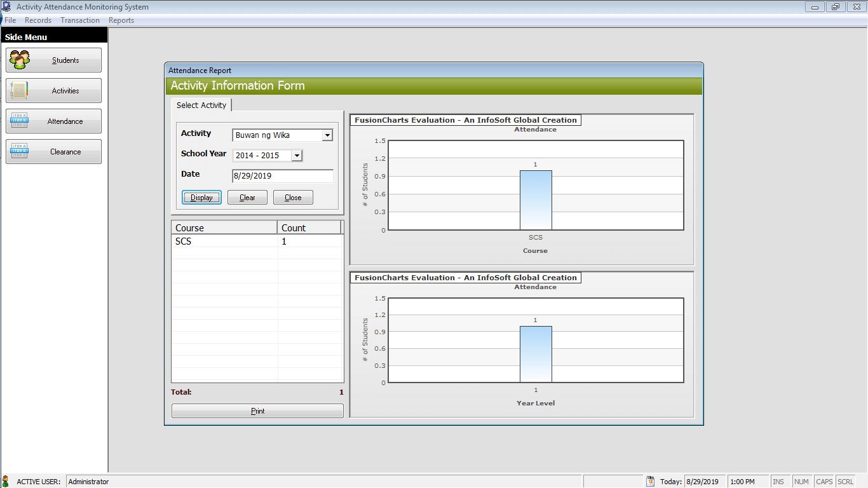Viewport: 868px width, 488px height.
Task: Click the SCS bar in Course chart
Action: coord(536,200)
